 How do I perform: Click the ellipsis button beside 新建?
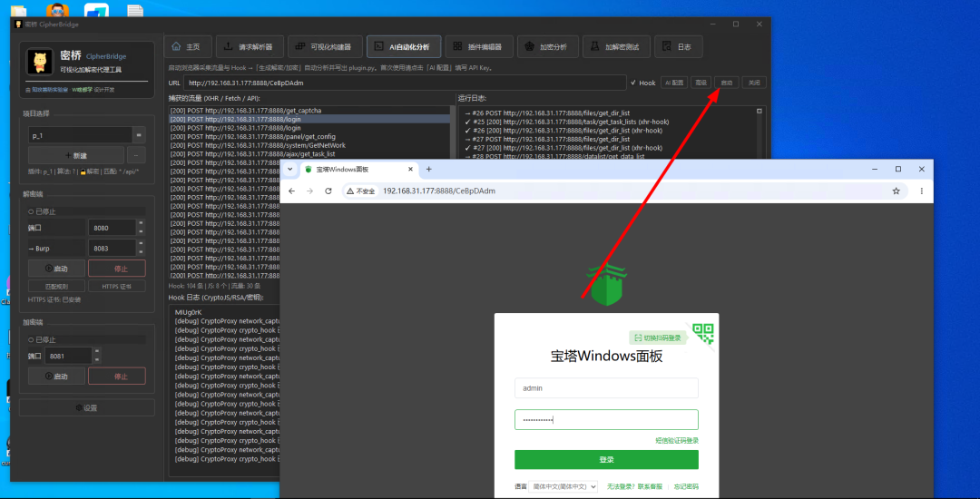click(136, 155)
